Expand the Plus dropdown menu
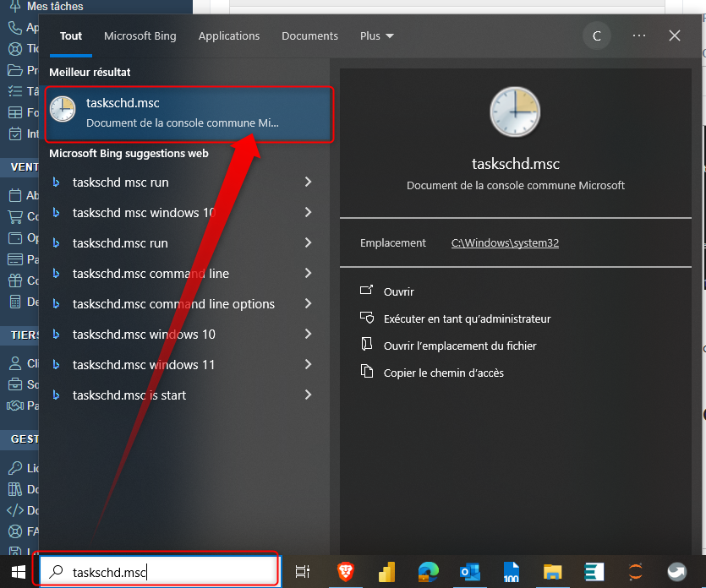706x588 pixels. [x=377, y=36]
